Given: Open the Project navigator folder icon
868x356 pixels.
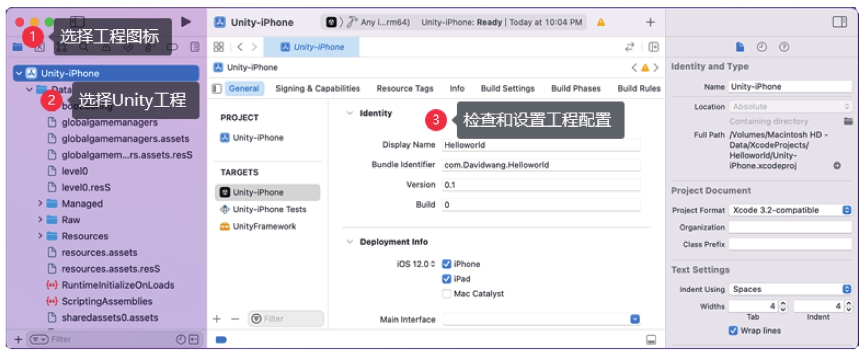Looking at the screenshot, I should pyautogui.click(x=17, y=47).
